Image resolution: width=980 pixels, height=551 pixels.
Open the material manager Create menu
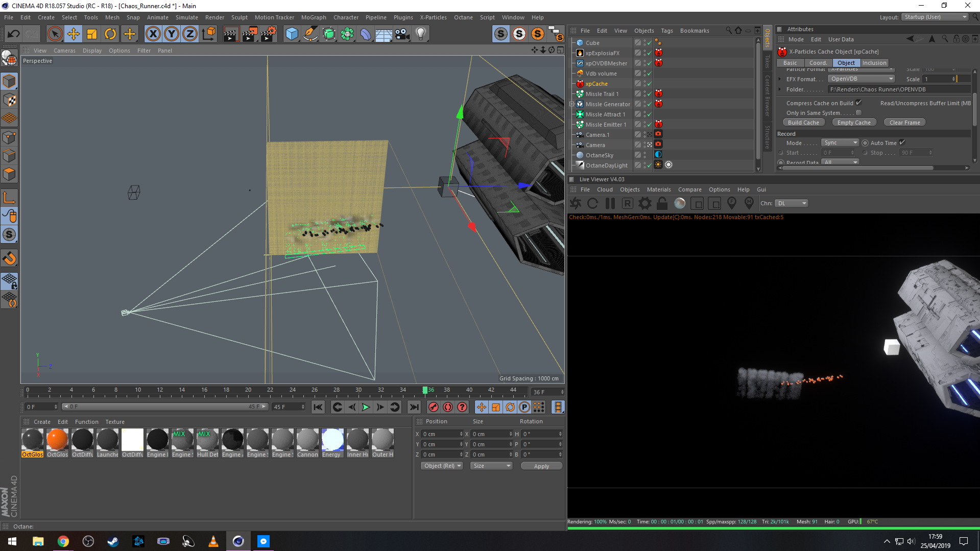(x=42, y=422)
